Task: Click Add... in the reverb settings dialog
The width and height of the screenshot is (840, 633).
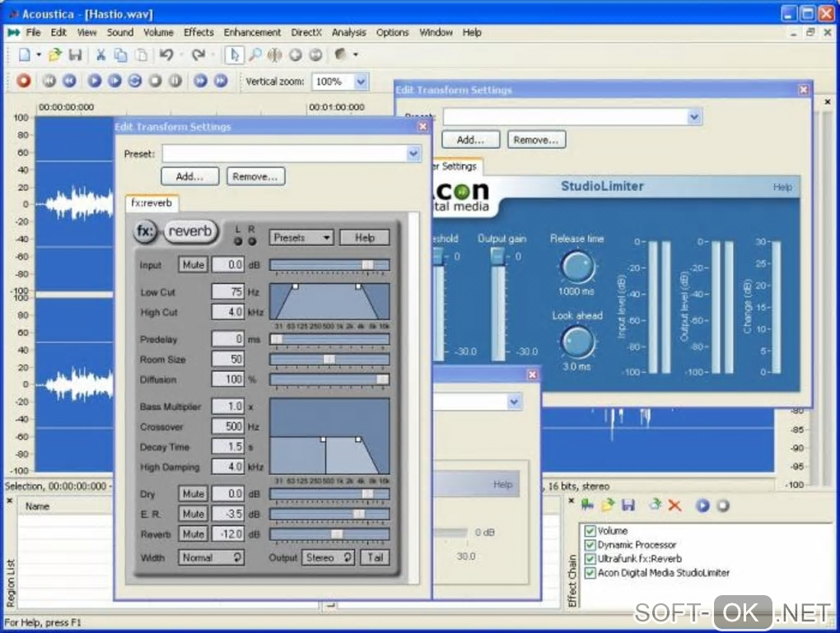Action: click(189, 176)
